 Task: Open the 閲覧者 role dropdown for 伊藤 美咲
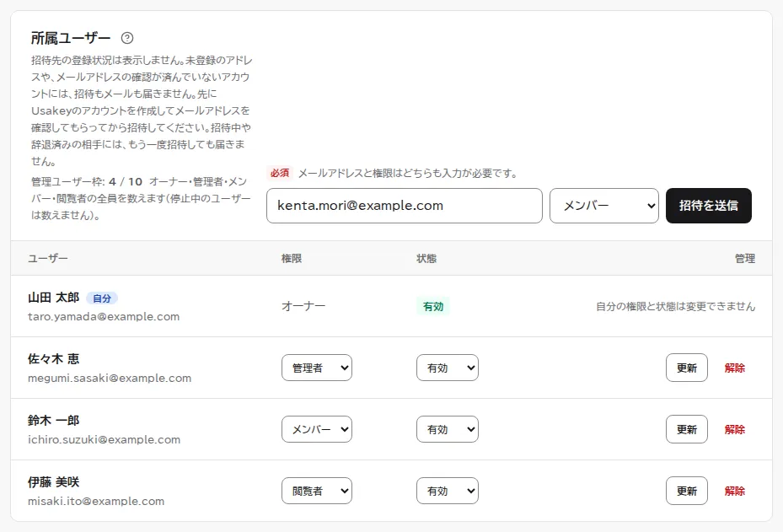coord(317,491)
